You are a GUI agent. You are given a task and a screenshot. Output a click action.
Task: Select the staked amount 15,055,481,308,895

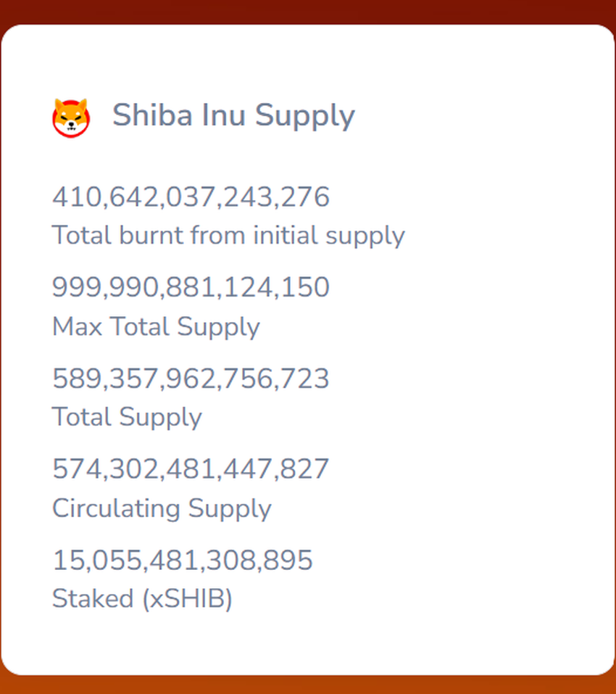(x=183, y=560)
